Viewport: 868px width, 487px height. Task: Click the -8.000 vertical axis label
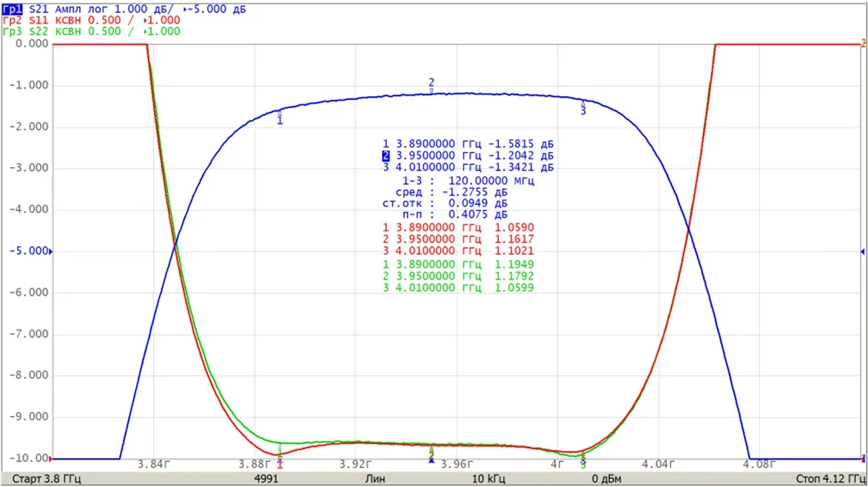(29, 375)
